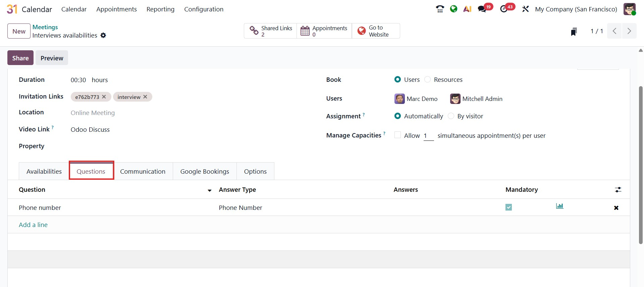Select the Resources radio option
Image resolution: width=644 pixels, height=287 pixels.
428,79
